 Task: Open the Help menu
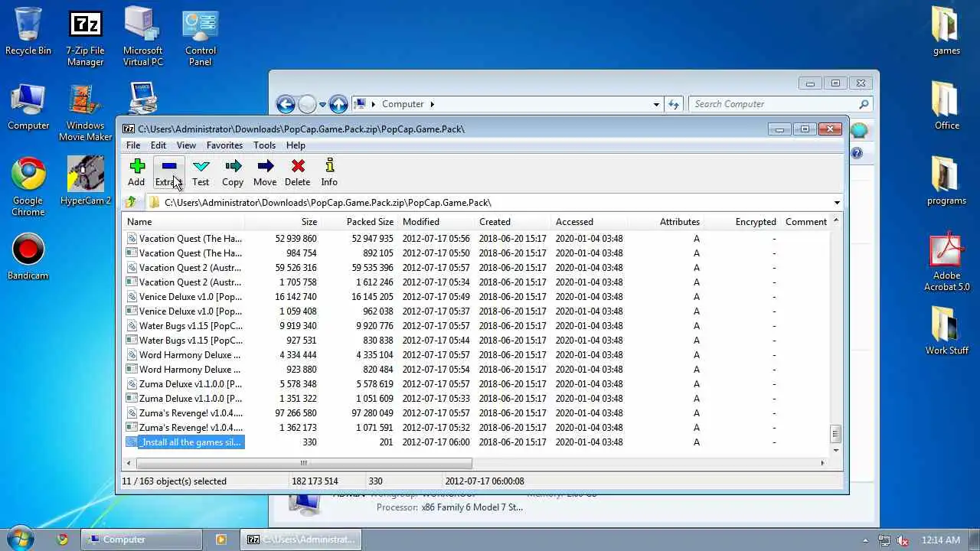[296, 145]
